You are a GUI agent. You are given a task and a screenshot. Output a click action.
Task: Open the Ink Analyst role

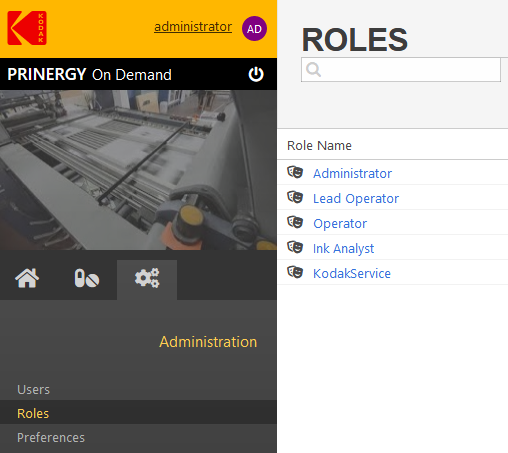click(343, 249)
